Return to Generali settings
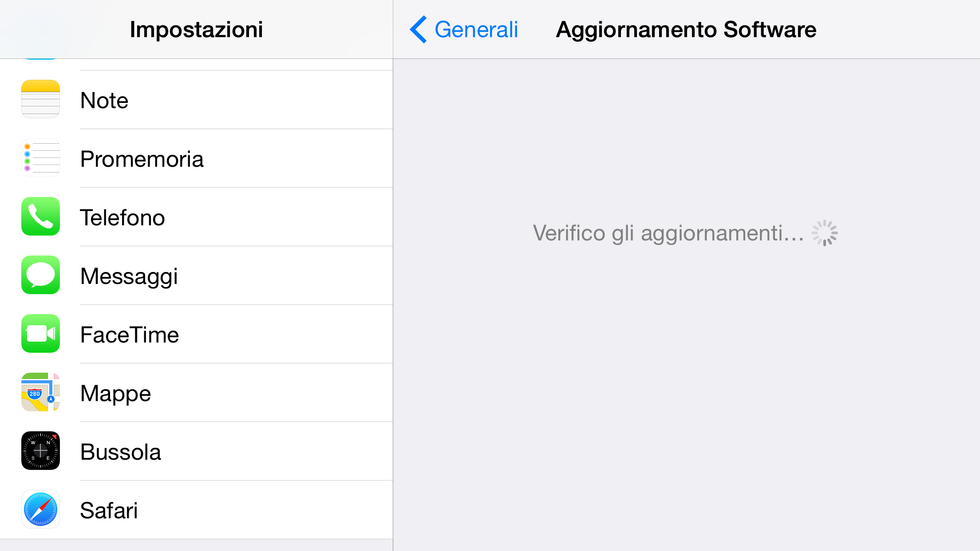980x551 pixels. 476,29
